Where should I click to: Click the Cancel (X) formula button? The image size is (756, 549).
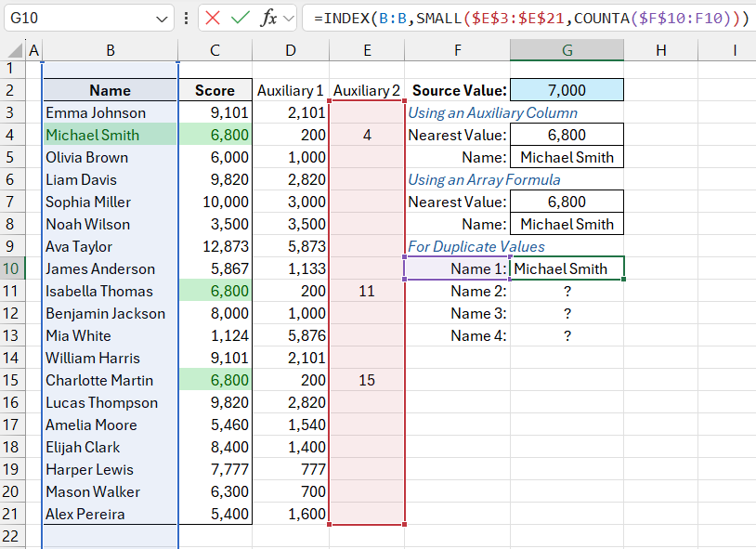pos(213,18)
